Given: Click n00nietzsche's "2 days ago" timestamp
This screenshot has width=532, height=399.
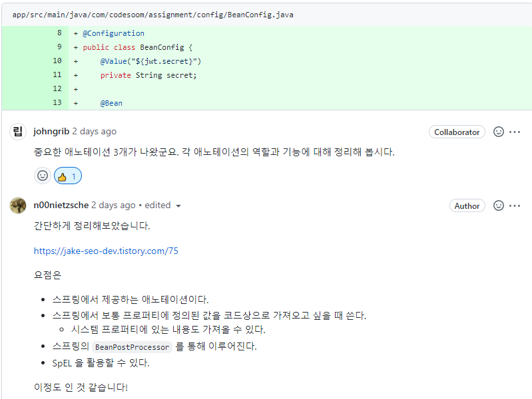Looking at the screenshot, I should [113, 205].
